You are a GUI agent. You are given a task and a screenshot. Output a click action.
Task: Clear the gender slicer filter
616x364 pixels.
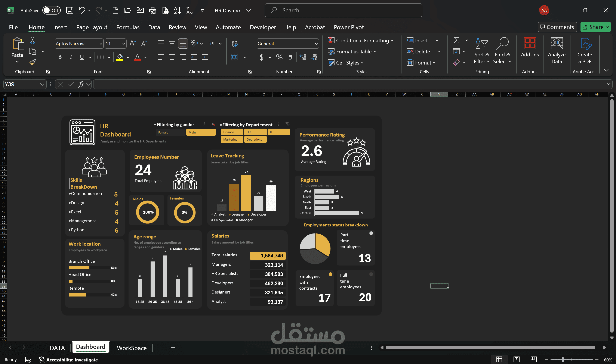click(x=213, y=124)
